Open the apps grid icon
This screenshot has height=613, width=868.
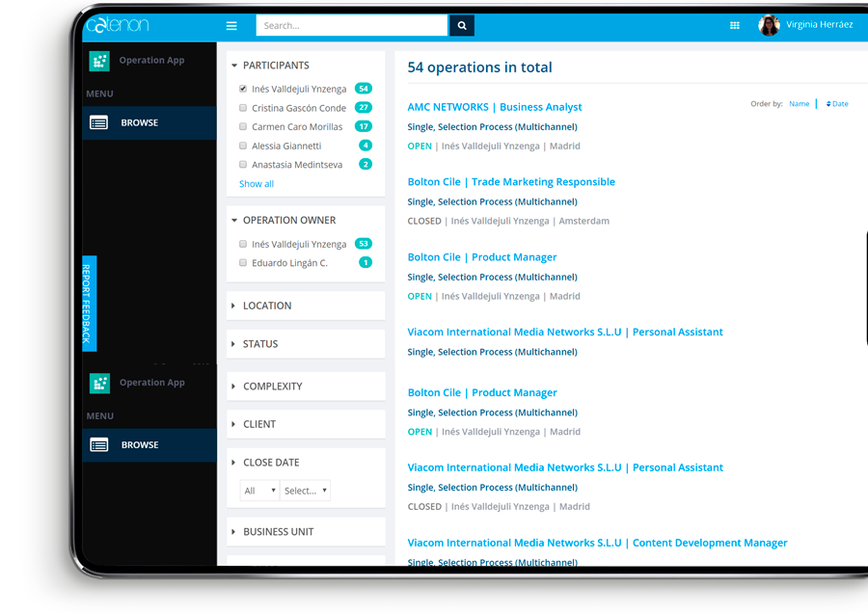coord(735,25)
